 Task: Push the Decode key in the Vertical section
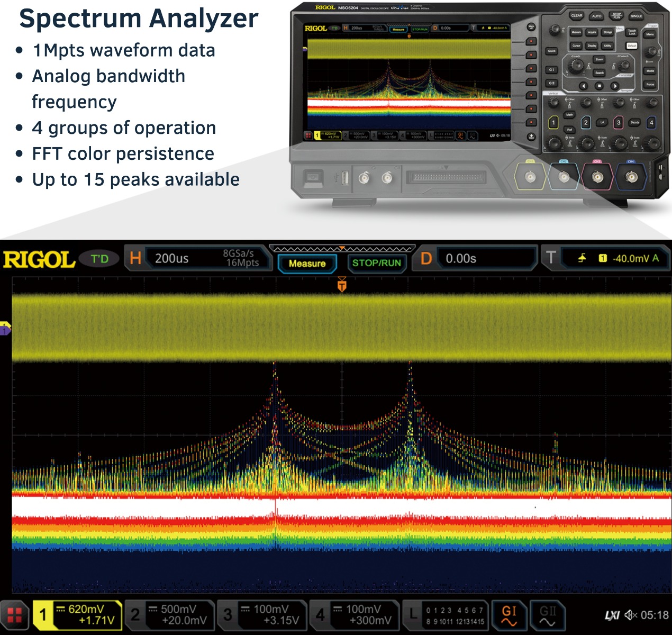tap(635, 122)
